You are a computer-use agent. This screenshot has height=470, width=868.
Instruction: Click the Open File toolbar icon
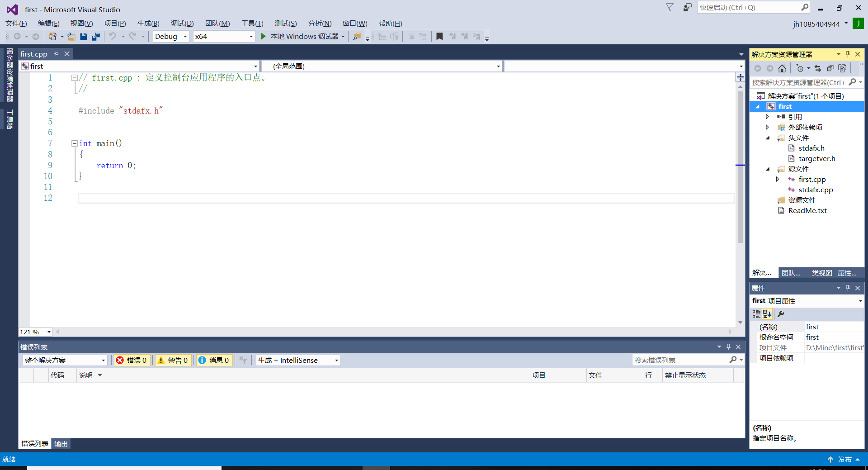[71, 37]
